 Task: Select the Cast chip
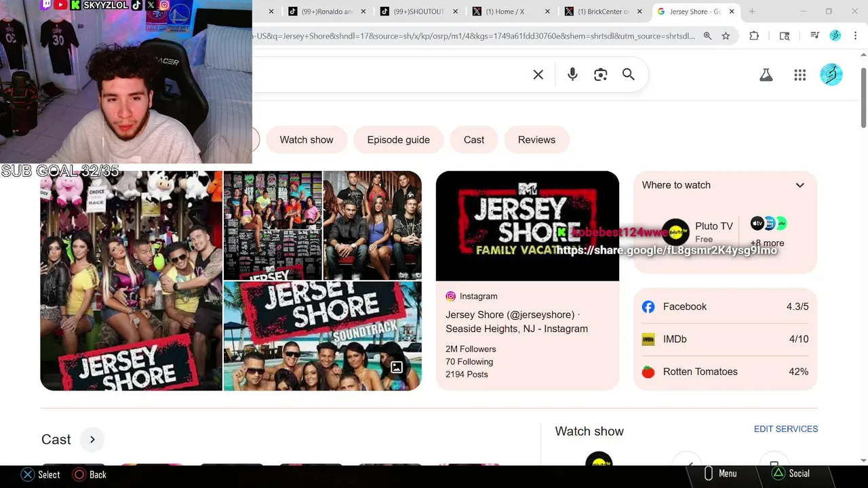pos(474,140)
